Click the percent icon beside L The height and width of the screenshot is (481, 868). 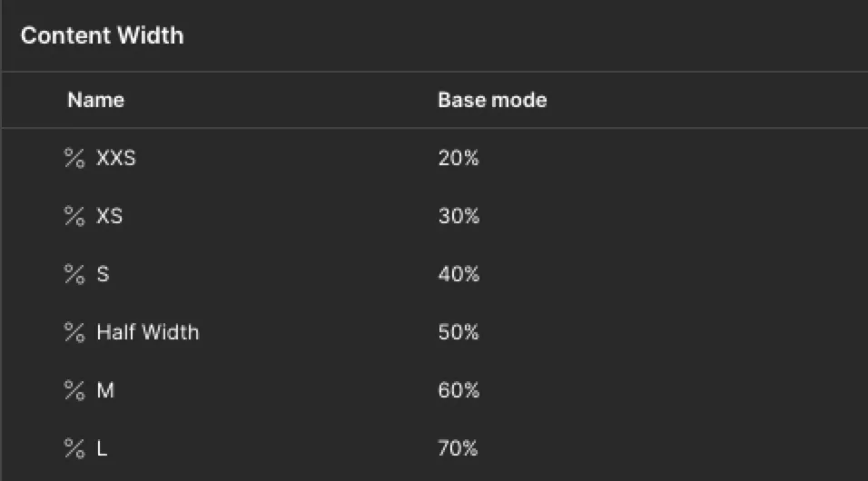[74, 449]
